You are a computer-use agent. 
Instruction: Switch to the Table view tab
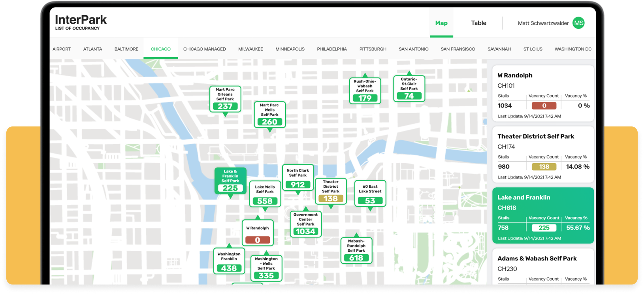tap(478, 23)
